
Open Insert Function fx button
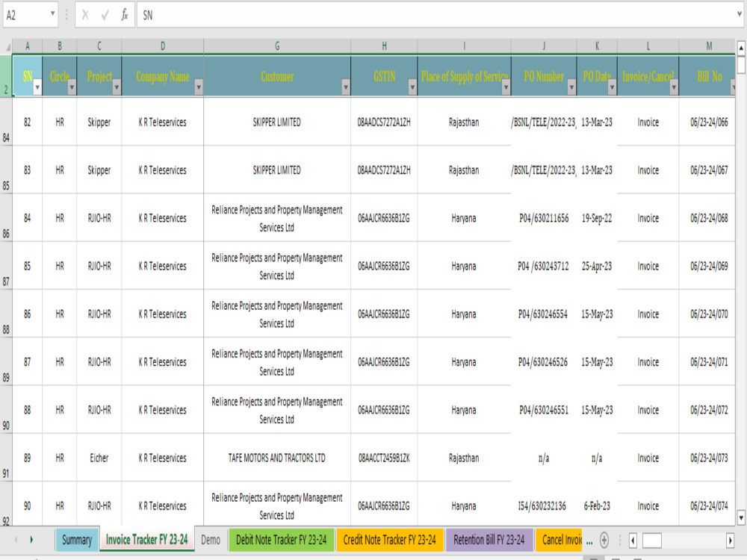pos(124,15)
